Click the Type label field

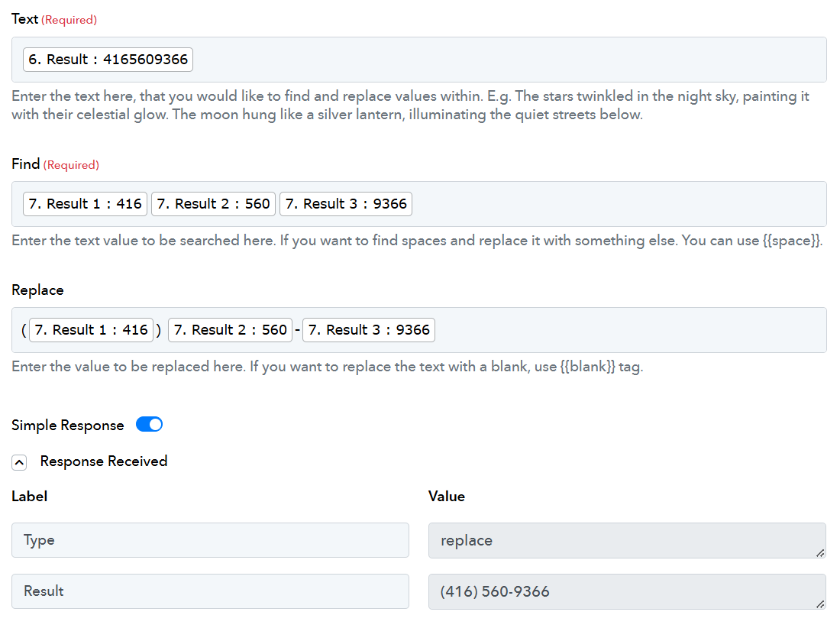click(210, 540)
